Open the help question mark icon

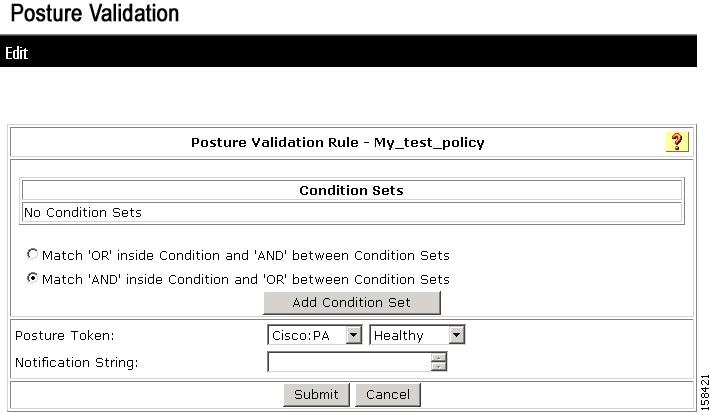(x=677, y=142)
